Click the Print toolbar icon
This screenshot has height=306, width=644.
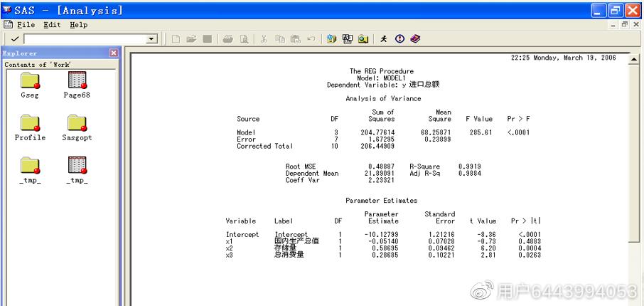[228, 39]
